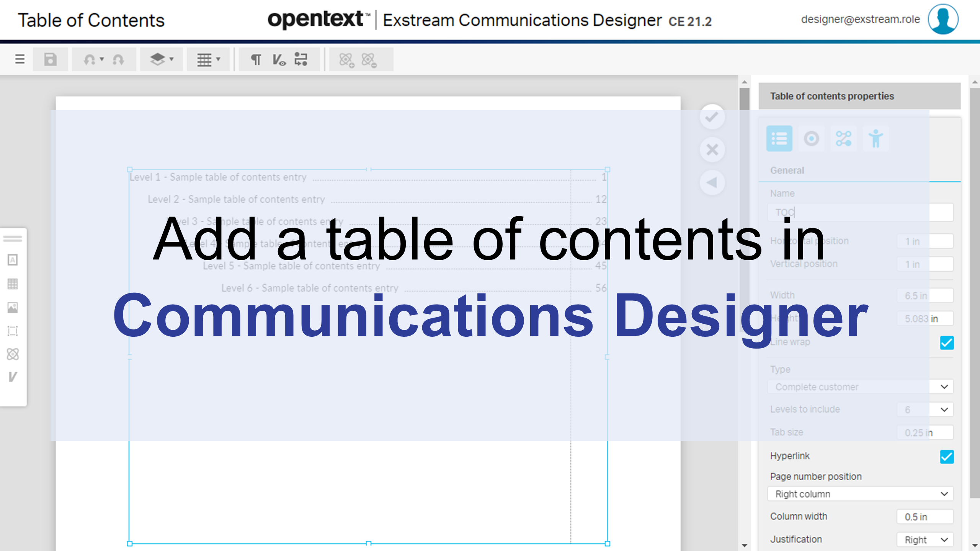Click the Save disk icon
980x551 pixels.
pyautogui.click(x=51, y=60)
